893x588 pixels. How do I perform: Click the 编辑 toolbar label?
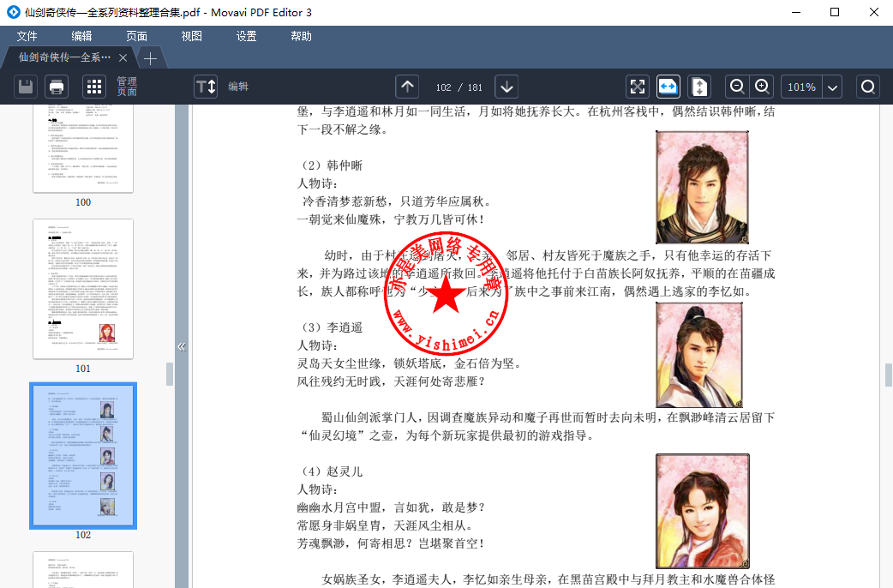click(238, 87)
